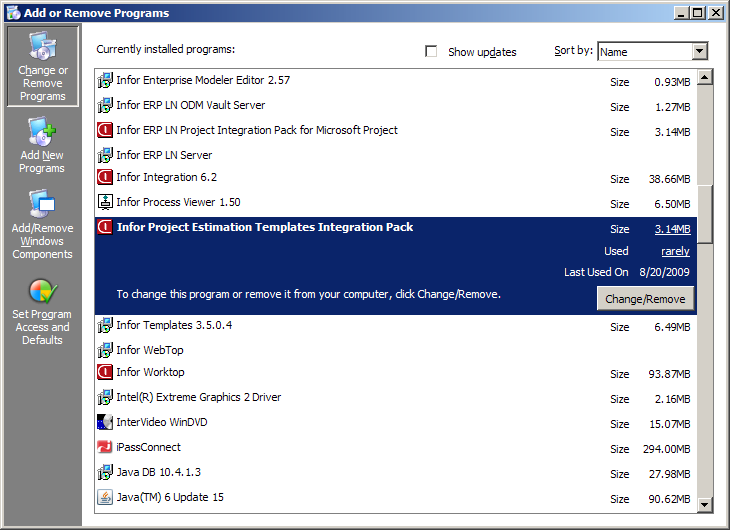Click the 'rarely' usage link
Image resolution: width=730 pixels, height=530 pixels.
pos(675,252)
